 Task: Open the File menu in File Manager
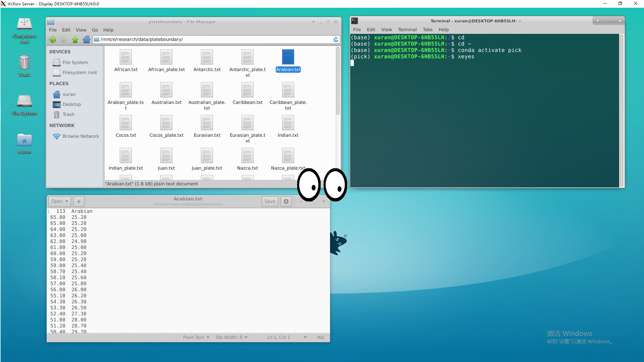click(53, 30)
